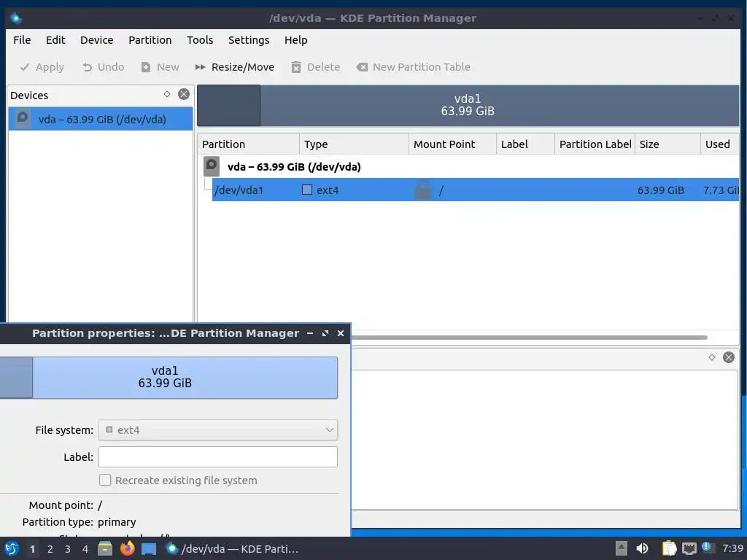Click KDE Partition Manager taskbar entry
This screenshot has height=560, width=747.
pos(233,548)
